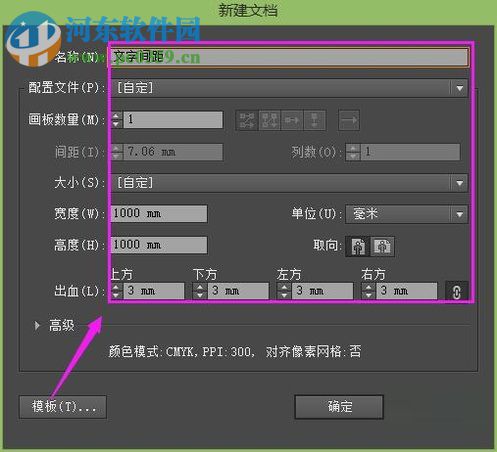Open templates with 模板(T)... button
497x452 pixels.
(x=63, y=407)
